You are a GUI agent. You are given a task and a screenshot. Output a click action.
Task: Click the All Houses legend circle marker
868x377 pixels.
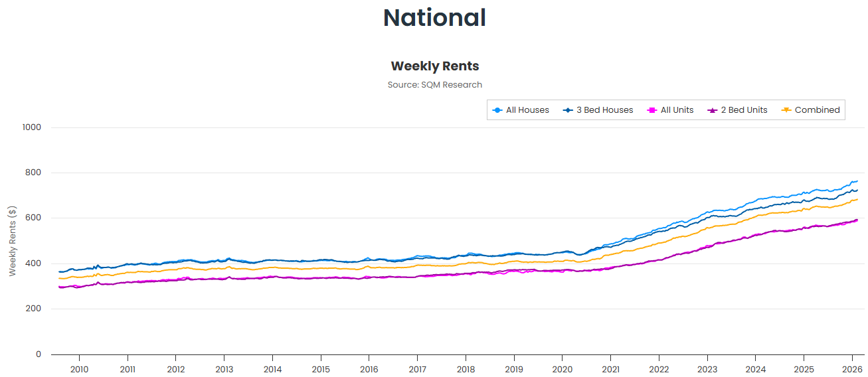497,110
